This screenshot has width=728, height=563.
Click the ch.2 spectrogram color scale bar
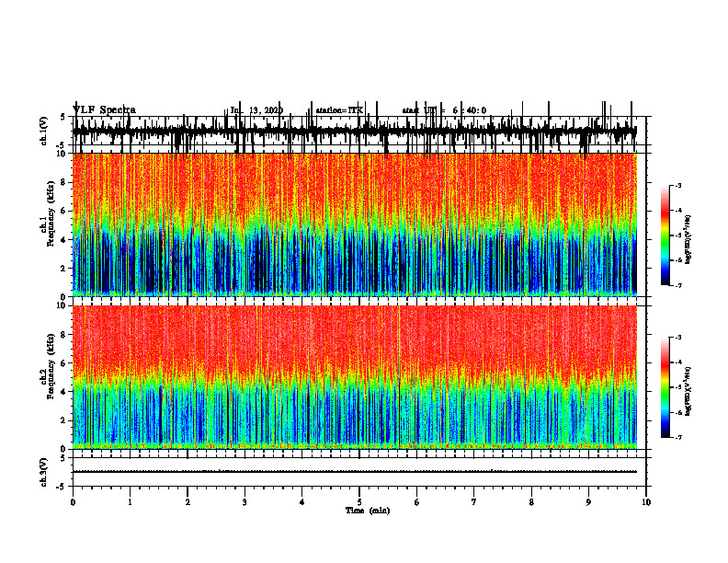pyautogui.click(x=665, y=387)
